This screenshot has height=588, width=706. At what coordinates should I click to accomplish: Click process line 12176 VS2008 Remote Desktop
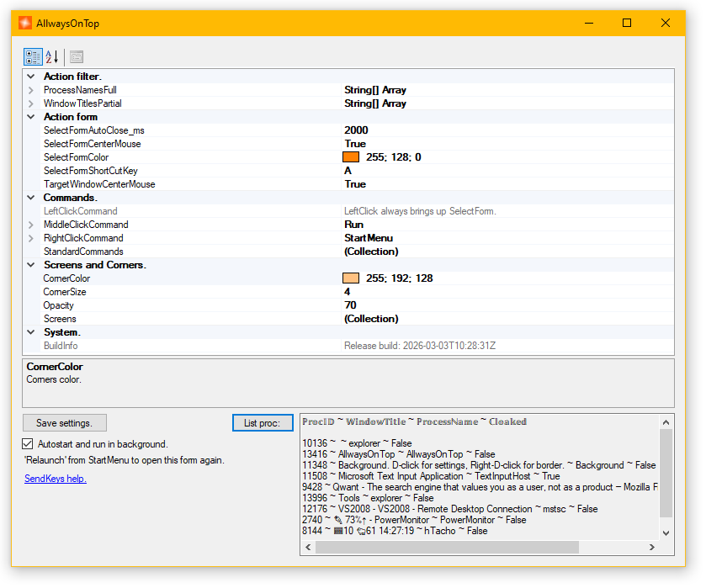tap(451, 510)
